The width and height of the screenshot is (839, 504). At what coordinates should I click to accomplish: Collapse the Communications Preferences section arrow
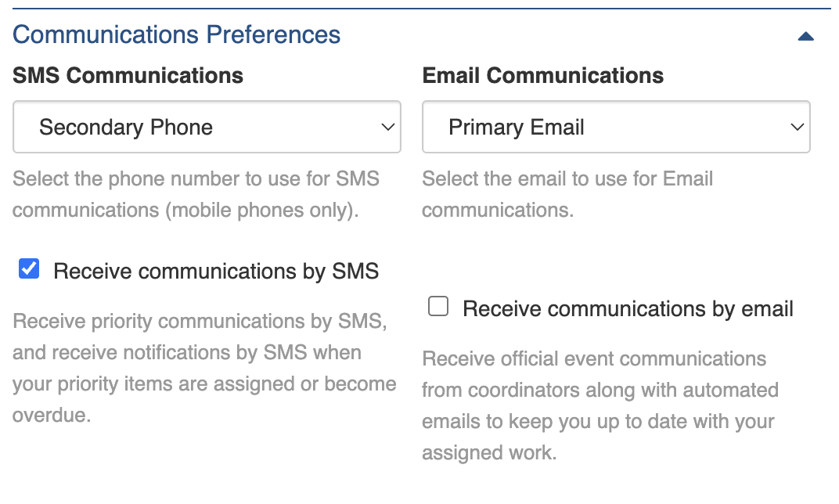[x=805, y=36]
